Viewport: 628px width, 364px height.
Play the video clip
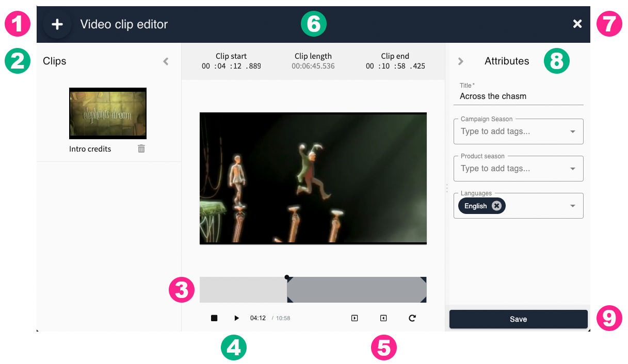pos(236,318)
